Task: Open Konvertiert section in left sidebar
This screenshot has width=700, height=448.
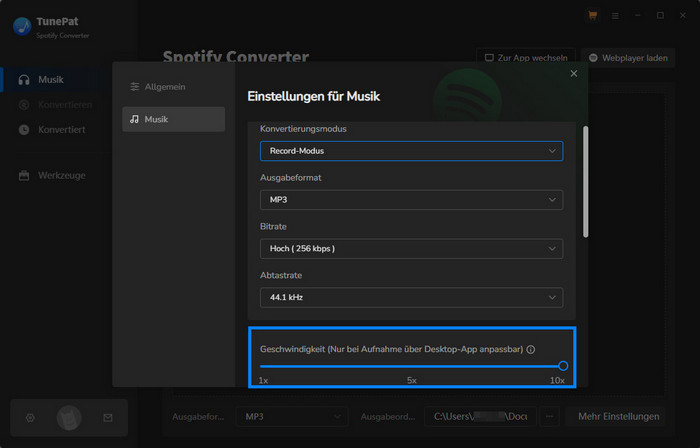Action: coord(56,130)
